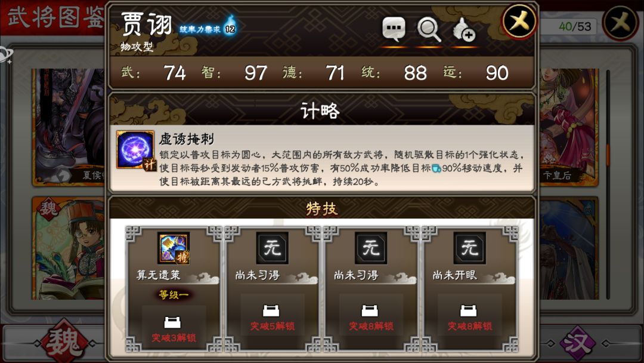Click the 计略 section header
Image resolution: width=644 pixels, height=363 pixels.
pyautogui.click(x=320, y=110)
